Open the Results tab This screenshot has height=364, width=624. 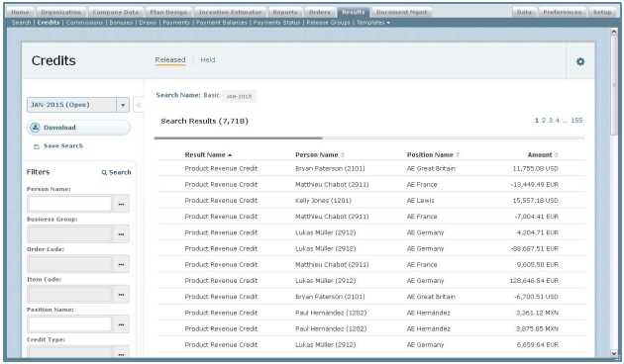354,12
